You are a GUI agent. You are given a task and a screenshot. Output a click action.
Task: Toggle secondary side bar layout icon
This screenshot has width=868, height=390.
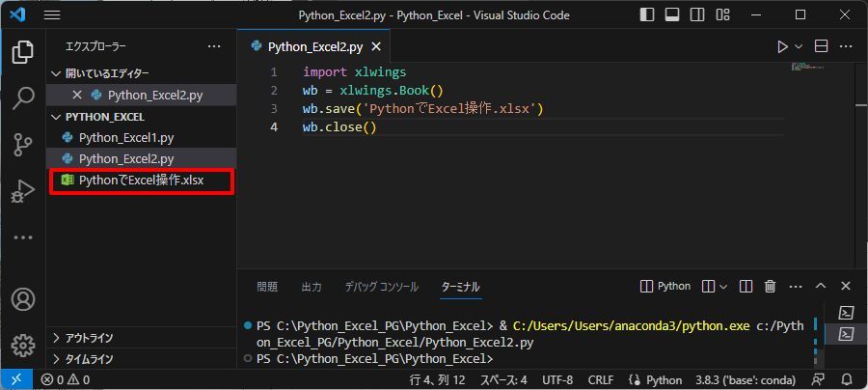pos(697,14)
